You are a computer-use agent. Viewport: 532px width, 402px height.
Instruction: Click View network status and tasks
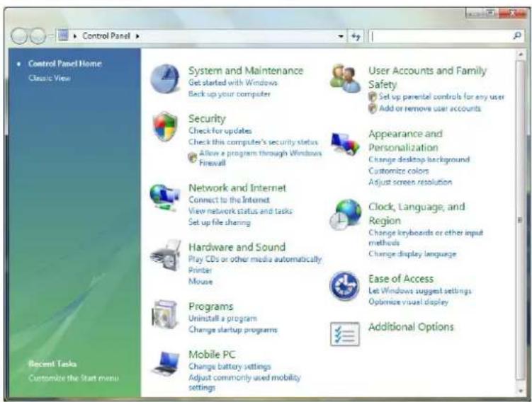click(240, 211)
